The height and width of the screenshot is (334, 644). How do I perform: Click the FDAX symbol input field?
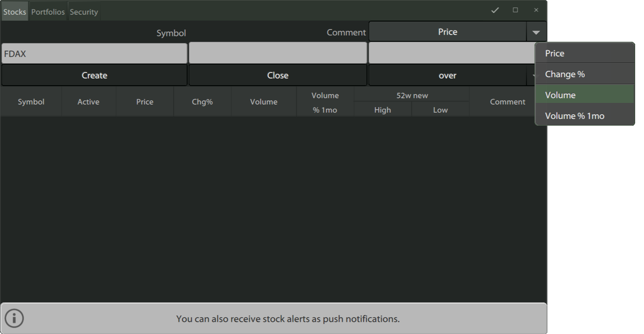coord(94,54)
